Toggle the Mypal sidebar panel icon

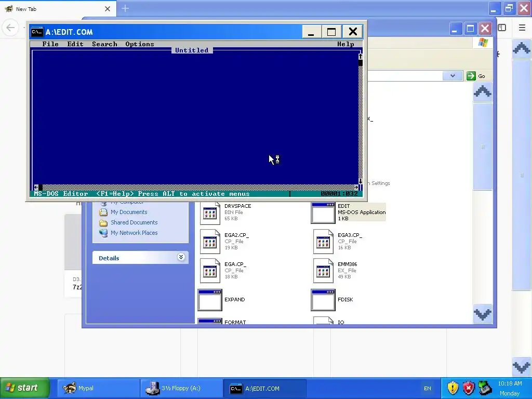502,28
